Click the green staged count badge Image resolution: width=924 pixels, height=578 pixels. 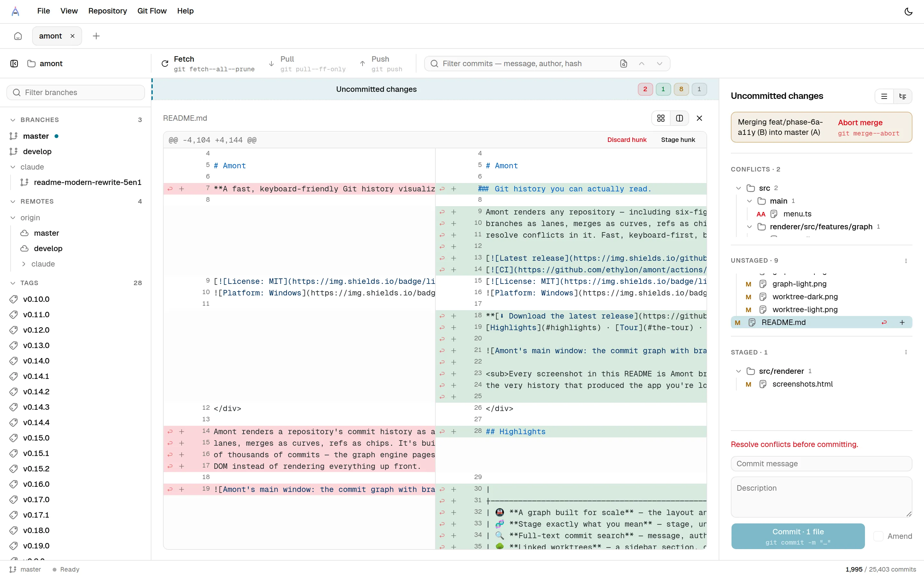point(663,89)
